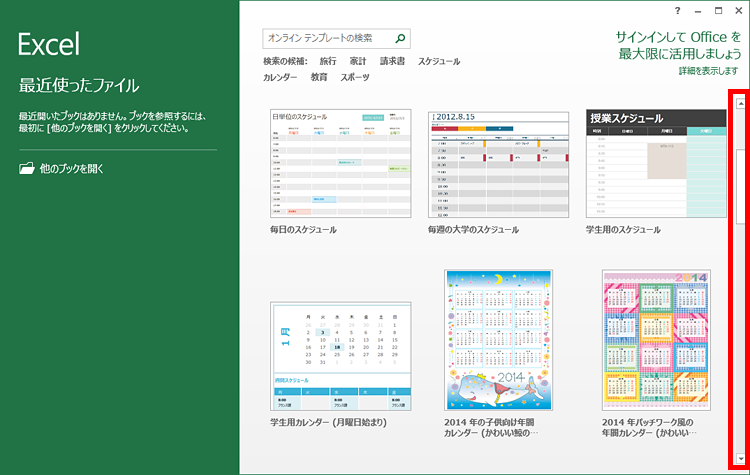Viewport: 750px width, 475px height.
Task: Open the 毎週の大学のスケジュール template thumbnail
Action: [x=498, y=163]
